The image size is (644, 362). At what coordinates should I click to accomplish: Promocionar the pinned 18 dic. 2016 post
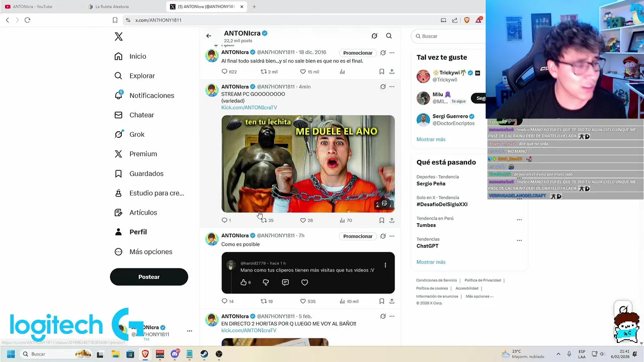coord(358,53)
